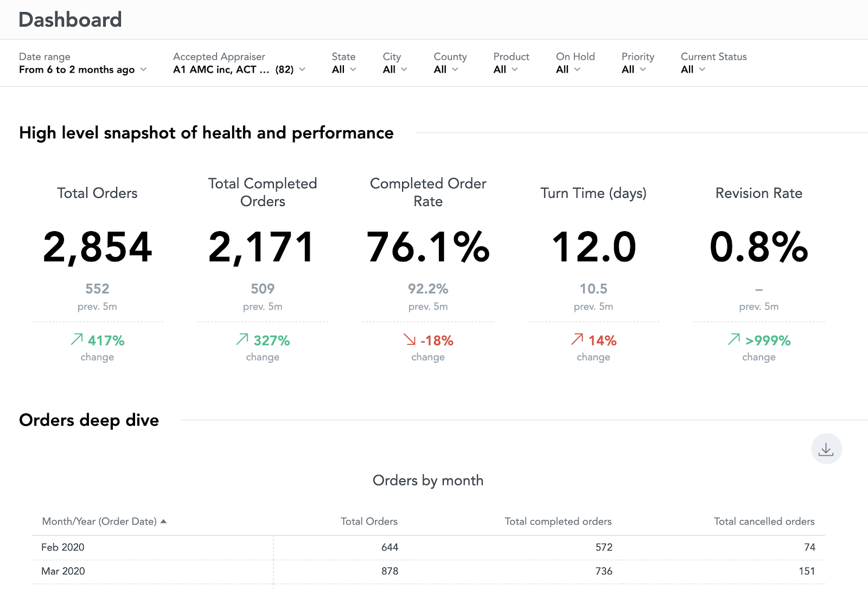This screenshot has height=589, width=868.
Task: Open the Accepted Appraiser filter dropdown
Action: [x=302, y=69]
